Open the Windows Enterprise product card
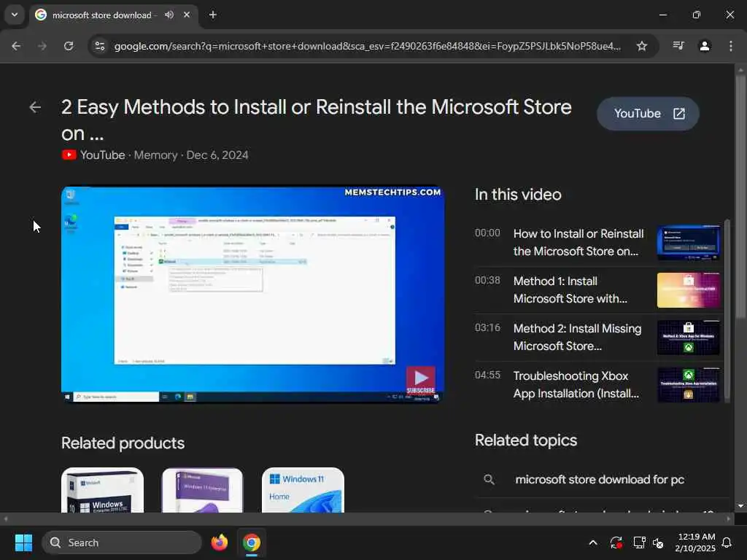 point(102,490)
